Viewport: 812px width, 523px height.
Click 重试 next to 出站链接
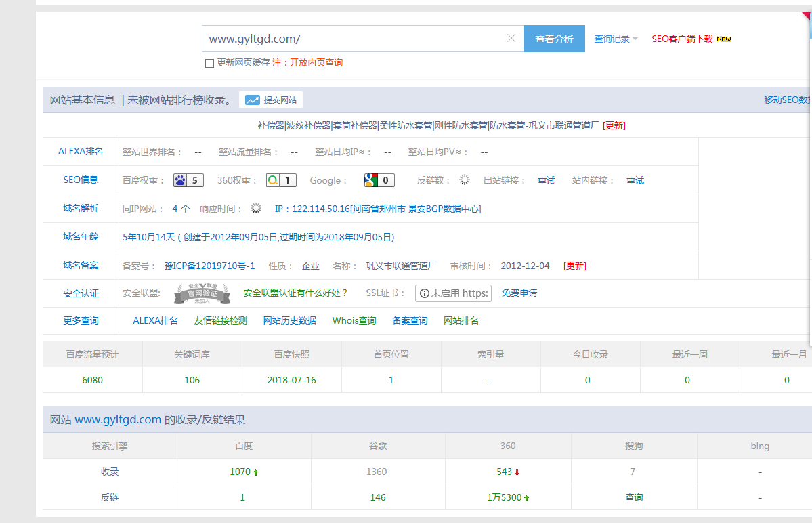pos(547,180)
